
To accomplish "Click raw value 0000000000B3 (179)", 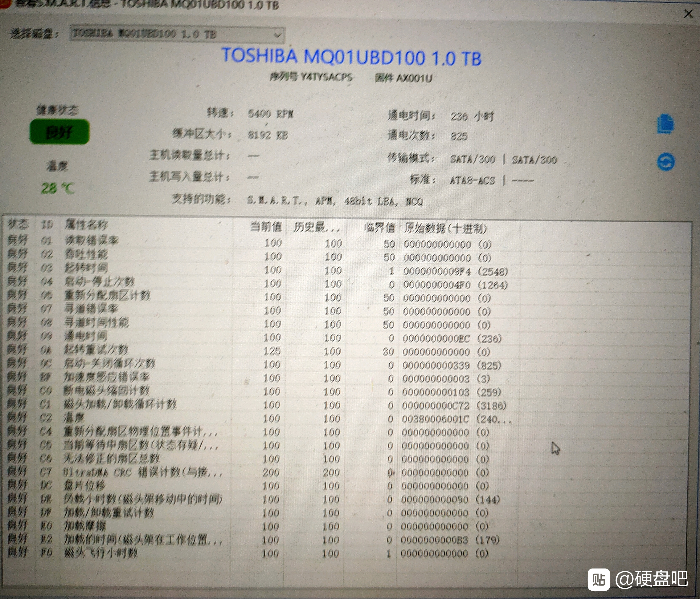I will point(450,540).
